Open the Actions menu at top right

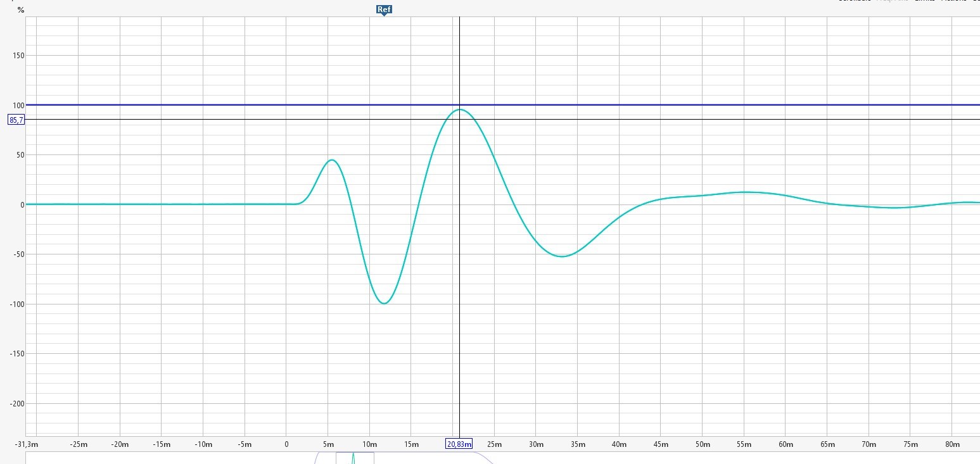[x=953, y=1]
